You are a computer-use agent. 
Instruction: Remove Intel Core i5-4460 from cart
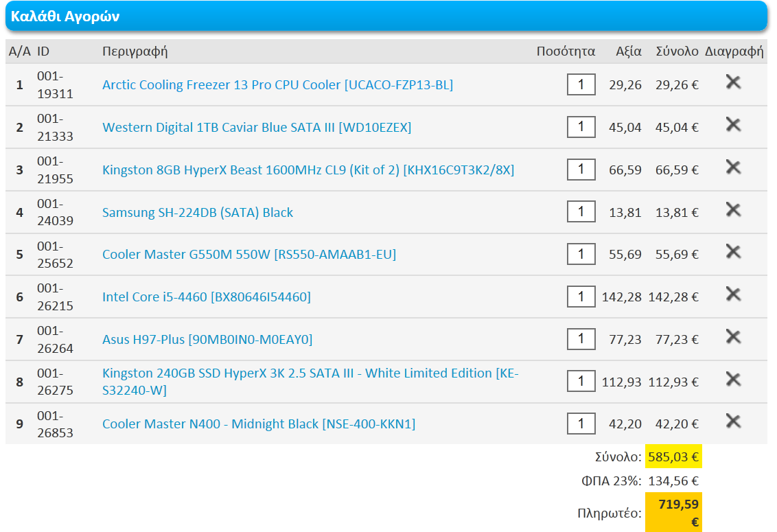pyautogui.click(x=733, y=294)
